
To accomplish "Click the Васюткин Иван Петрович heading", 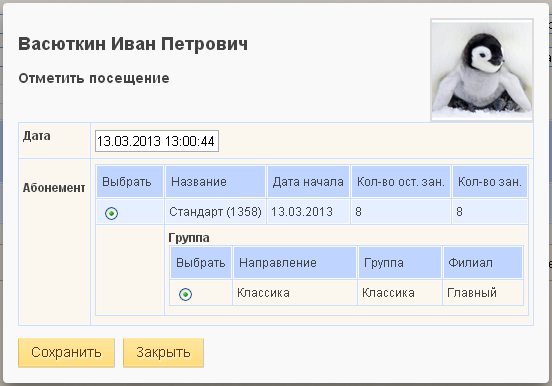I will click(x=133, y=44).
